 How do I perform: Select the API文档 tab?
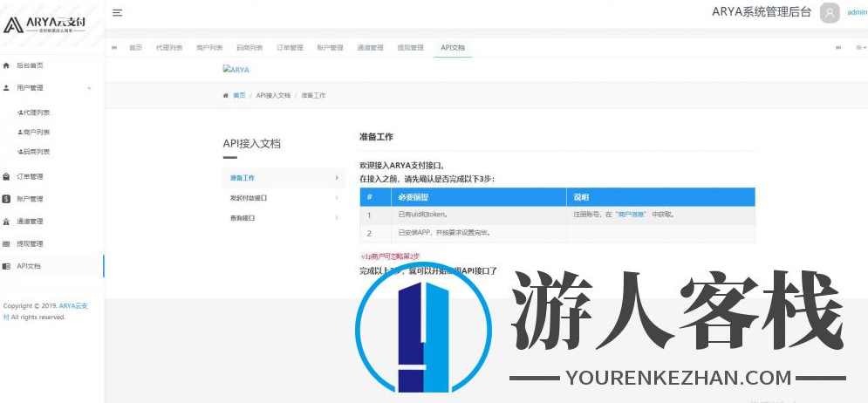[453, 48]
